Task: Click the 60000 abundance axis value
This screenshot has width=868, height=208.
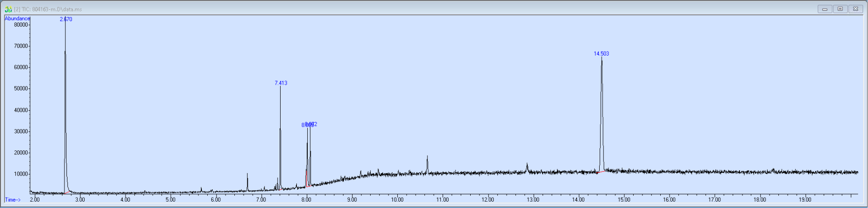Action: (x=21, y=67)
